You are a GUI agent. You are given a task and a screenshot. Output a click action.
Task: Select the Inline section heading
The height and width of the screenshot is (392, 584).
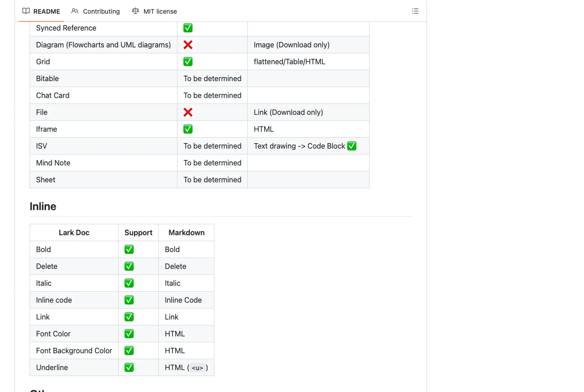43,206
